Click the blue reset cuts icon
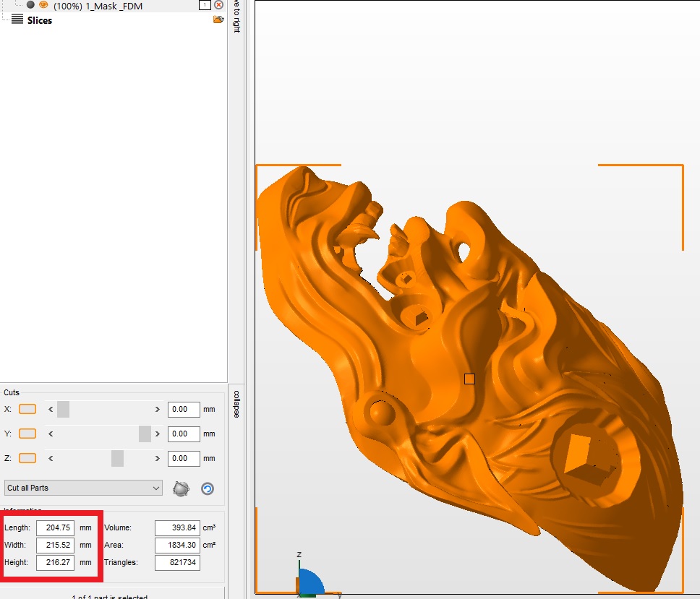The width and height of the screenshot is (700, 599). click(x=207, y=489)
